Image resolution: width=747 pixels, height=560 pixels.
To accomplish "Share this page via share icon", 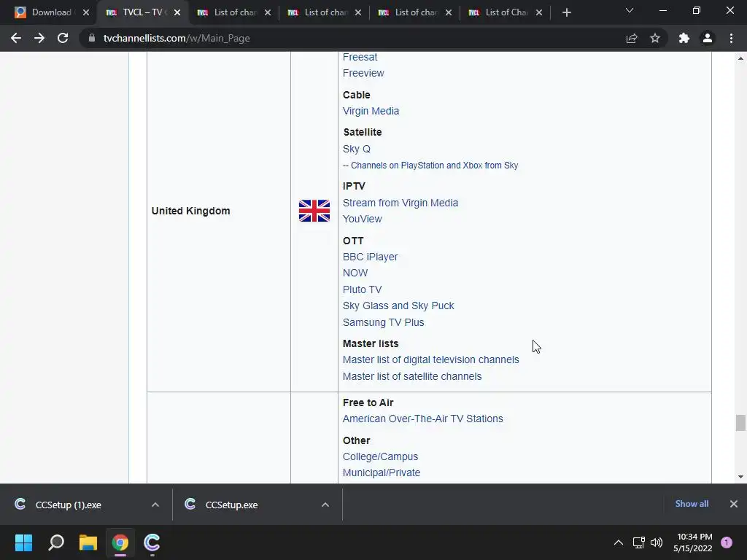I will [632, 38].
